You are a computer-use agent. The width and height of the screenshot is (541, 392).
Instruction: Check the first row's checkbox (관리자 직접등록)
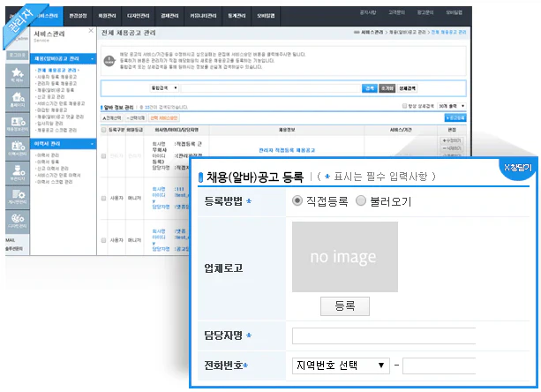click(x=103, y=156)
